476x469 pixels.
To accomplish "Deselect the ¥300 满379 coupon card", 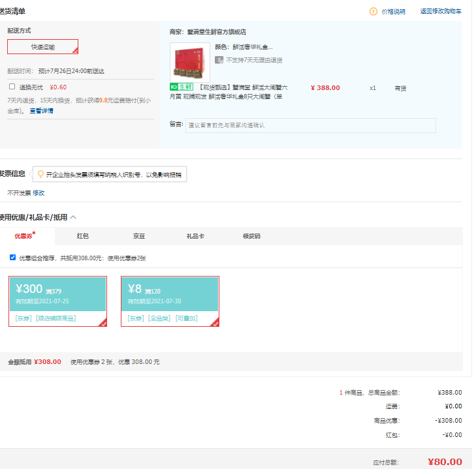I will pyautogui.click(x=57, y=301).
